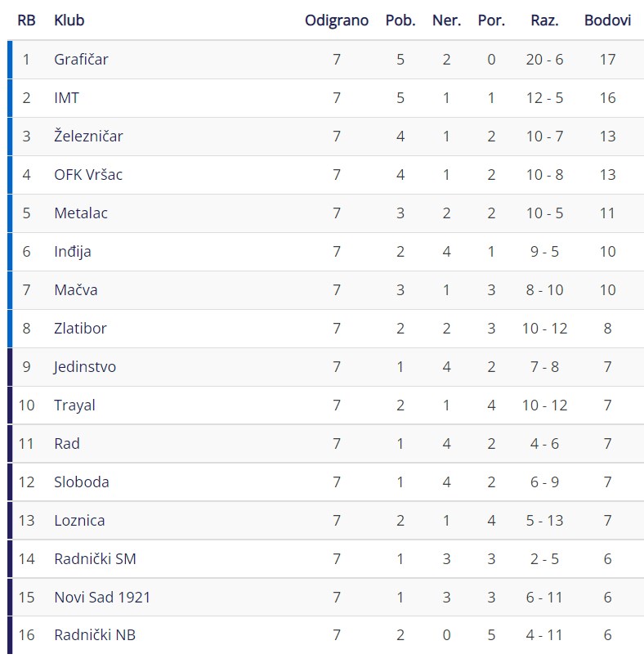This screenshot has width=644, height=672.
Task: Click the Bodovi column header
Action: (x=607, y=20)
